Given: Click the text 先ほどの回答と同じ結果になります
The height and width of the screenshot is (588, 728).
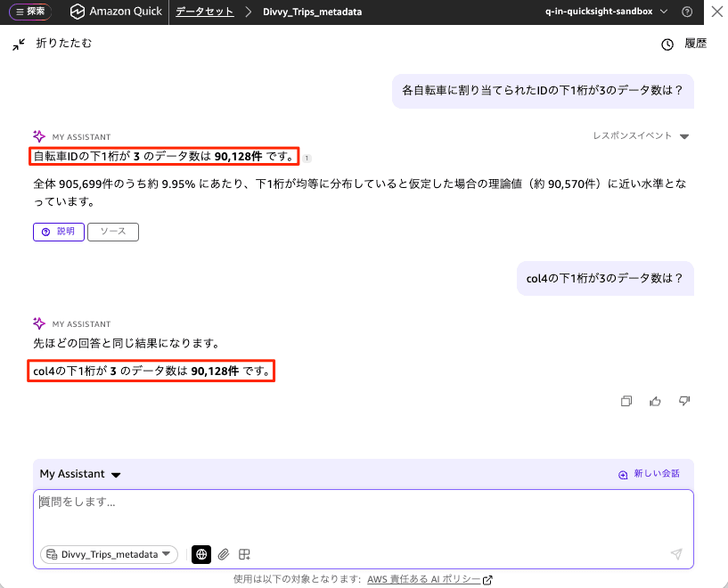Looking at the screenshot, I should 126,343.
